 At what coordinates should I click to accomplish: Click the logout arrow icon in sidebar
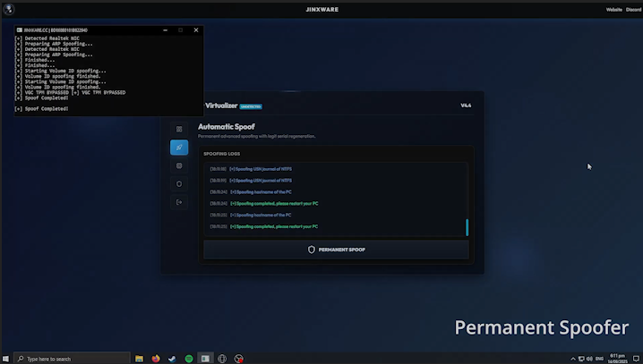pos(179,202)
